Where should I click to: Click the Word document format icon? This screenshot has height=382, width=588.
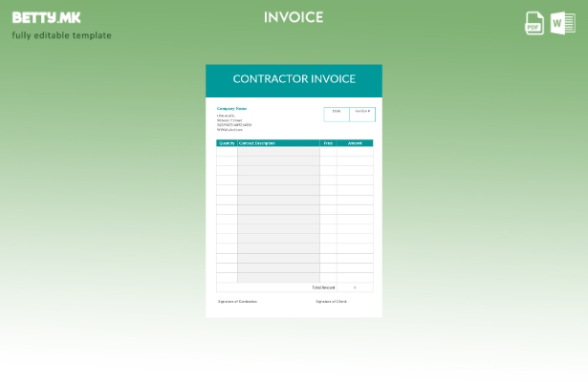pyautogui.click(x=562, y=23)
